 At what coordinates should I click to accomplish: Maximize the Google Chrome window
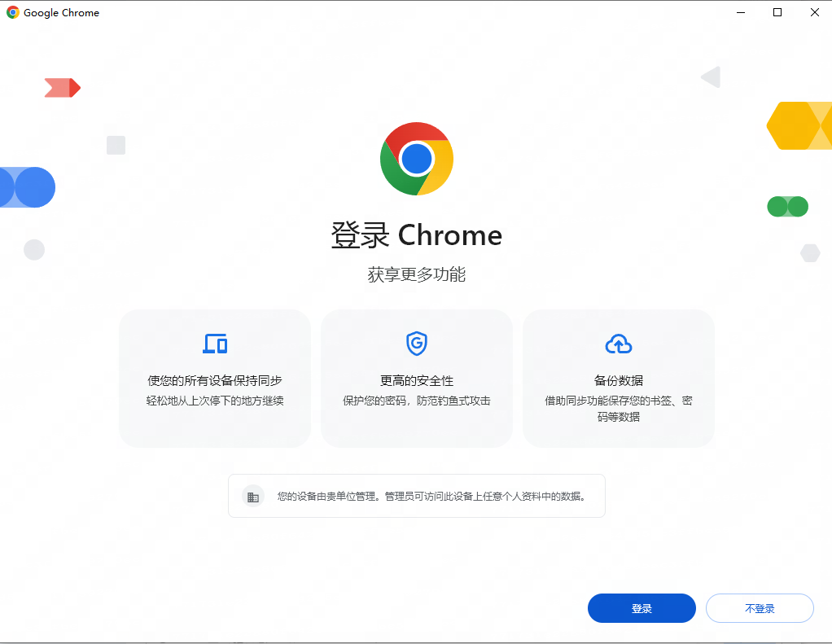[777, 12]
